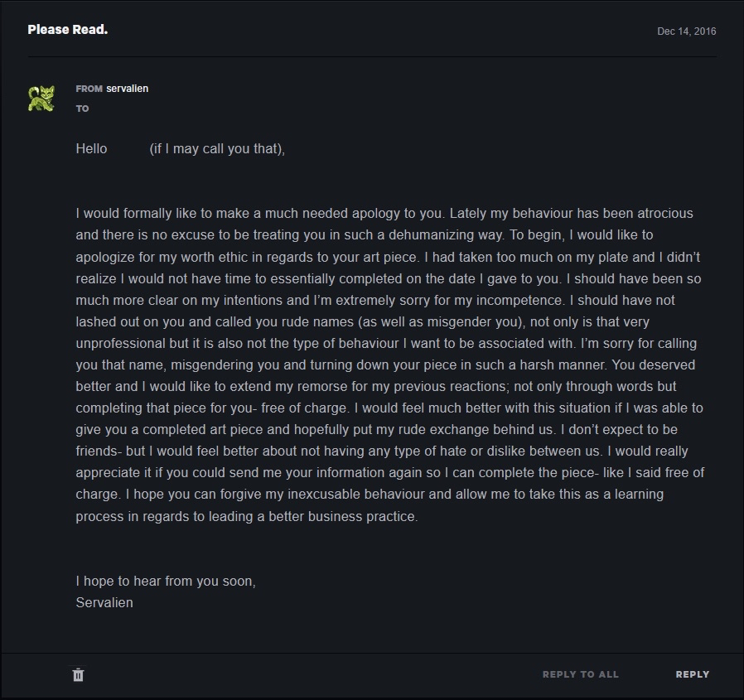The height and width of the screenshot is (700, 744).
Task: Click the TO label
Action: [x=82, y=109]
